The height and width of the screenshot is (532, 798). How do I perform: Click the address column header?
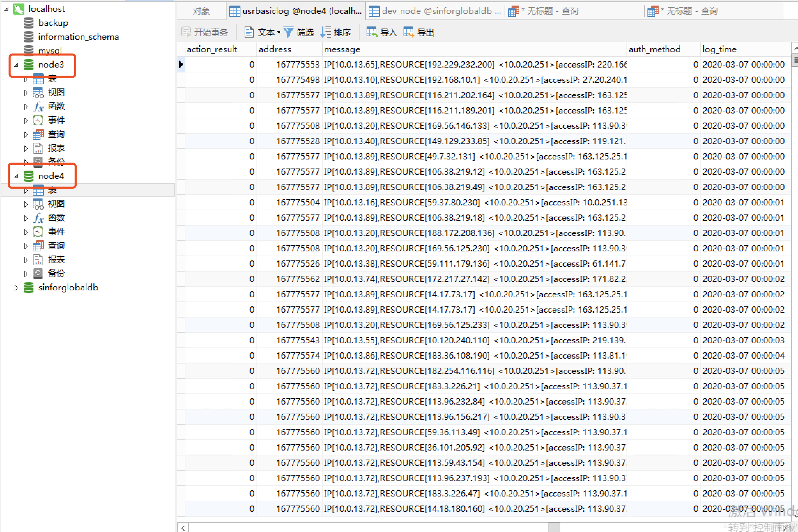click(289, 49)
